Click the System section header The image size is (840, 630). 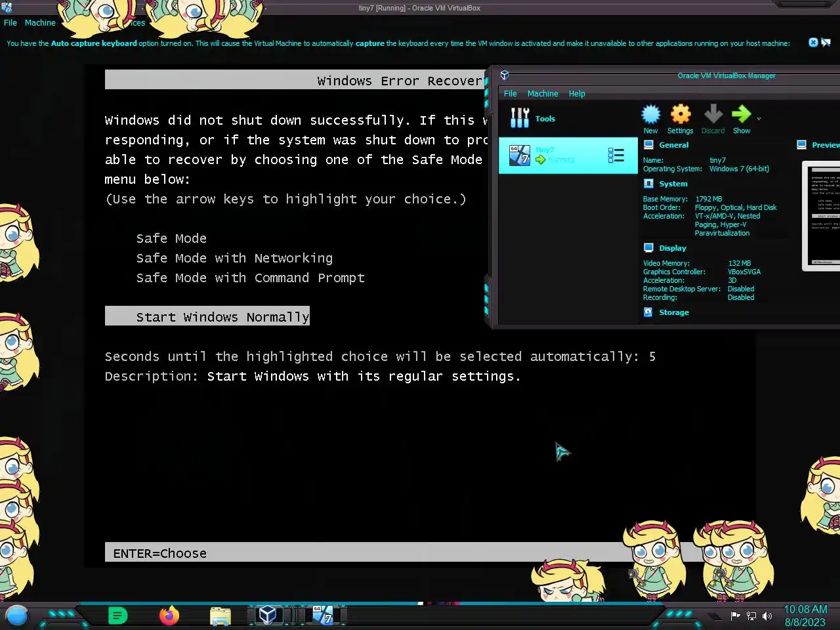pos(673,184)
